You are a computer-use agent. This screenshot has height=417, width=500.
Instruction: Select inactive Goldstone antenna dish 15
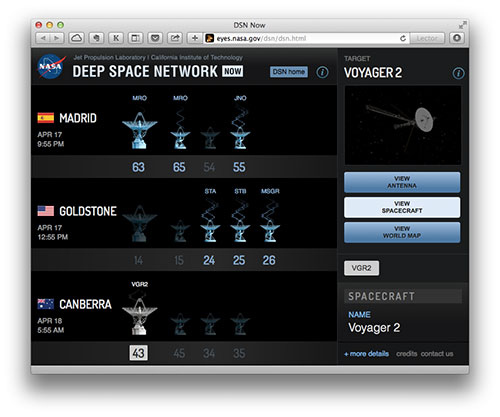[x=180, y=231]
